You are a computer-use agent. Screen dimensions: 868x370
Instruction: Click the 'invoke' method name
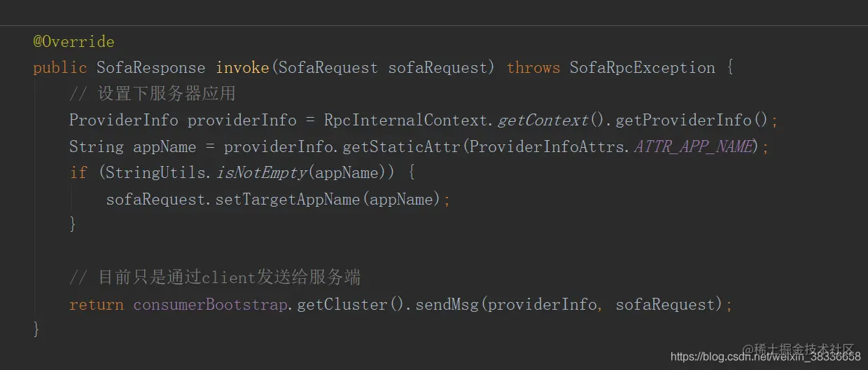[243, 68]
